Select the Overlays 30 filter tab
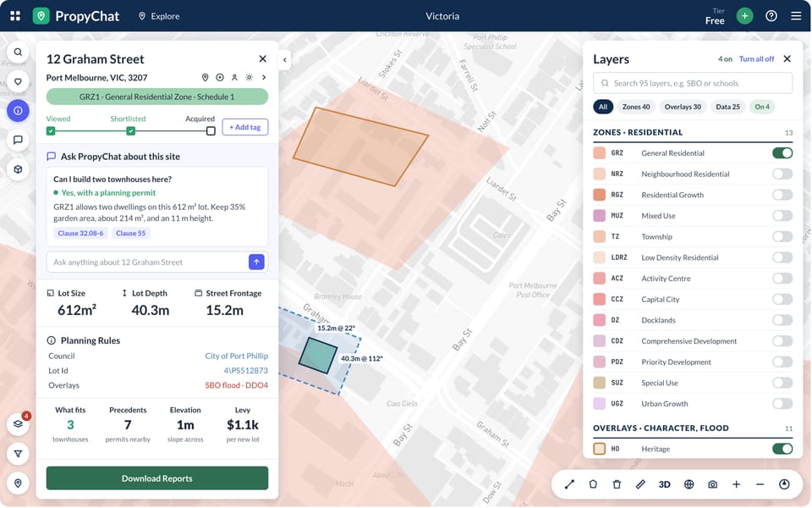Image resolution: width=812 pixels, height=508 pixels. coord(683,107)
